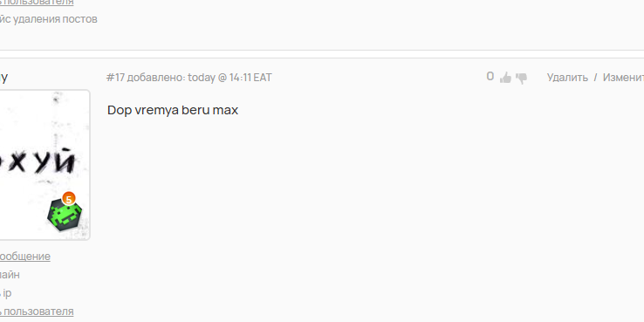Click the top пользователя link
The height and width of the screenshot is (322, 644).
click(37, 2)
